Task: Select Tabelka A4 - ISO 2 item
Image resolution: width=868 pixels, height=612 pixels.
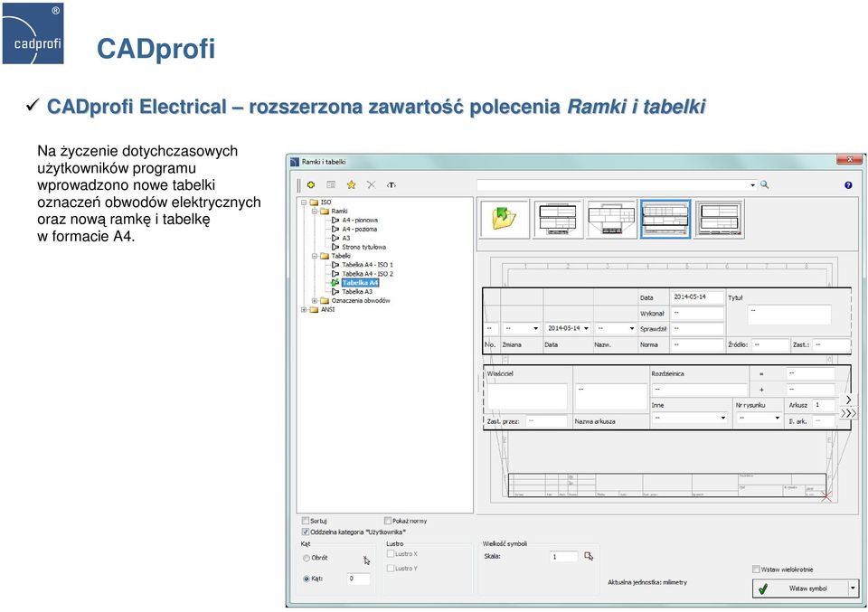Action: (x=368, y=274)
